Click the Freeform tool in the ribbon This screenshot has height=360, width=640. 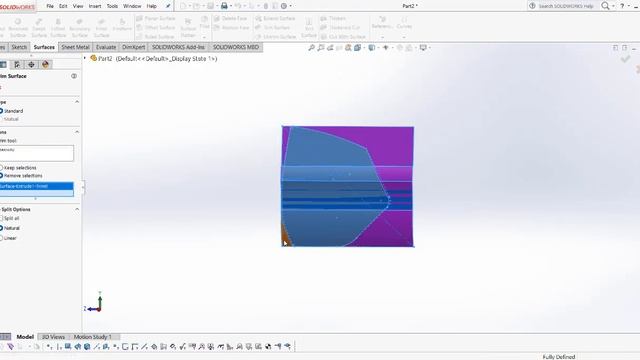pos(122,24)
